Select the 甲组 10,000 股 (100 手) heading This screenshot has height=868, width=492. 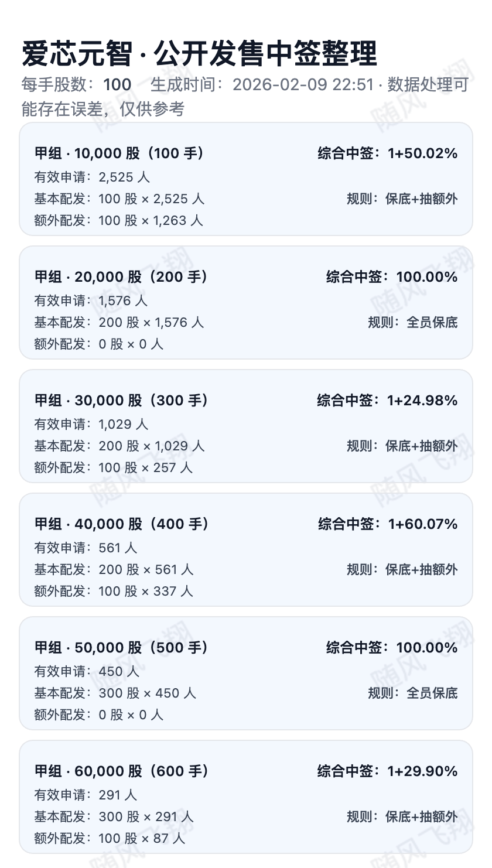click(x=119, y=153)
